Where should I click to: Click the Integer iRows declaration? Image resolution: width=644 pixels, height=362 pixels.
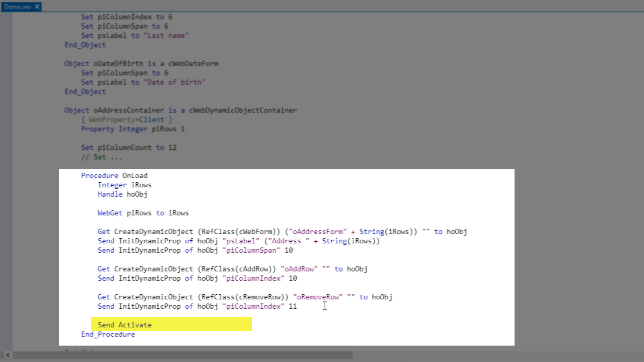[124, 185]
